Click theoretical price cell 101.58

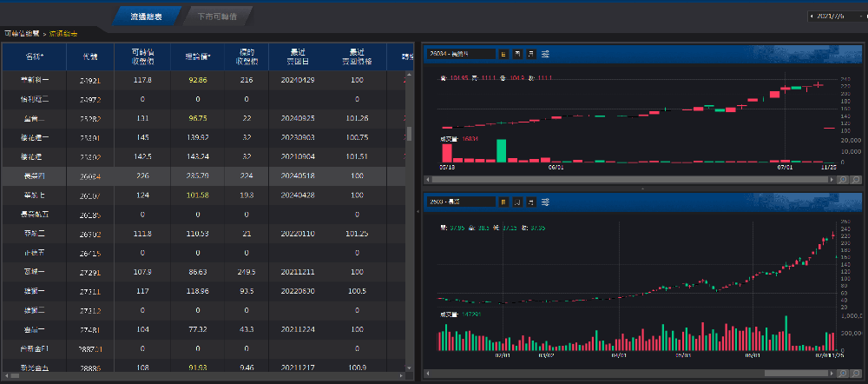click(x=198, y=195)
